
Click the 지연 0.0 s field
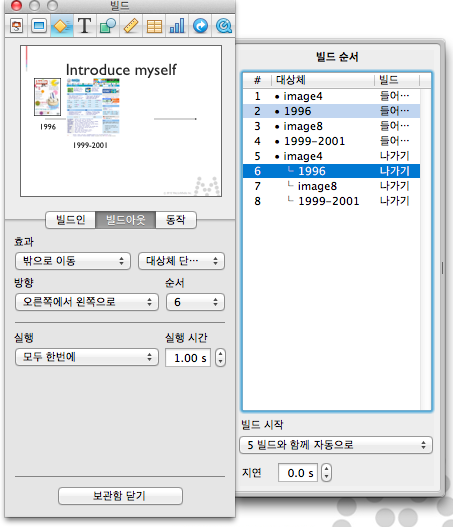tap(298, 473)
